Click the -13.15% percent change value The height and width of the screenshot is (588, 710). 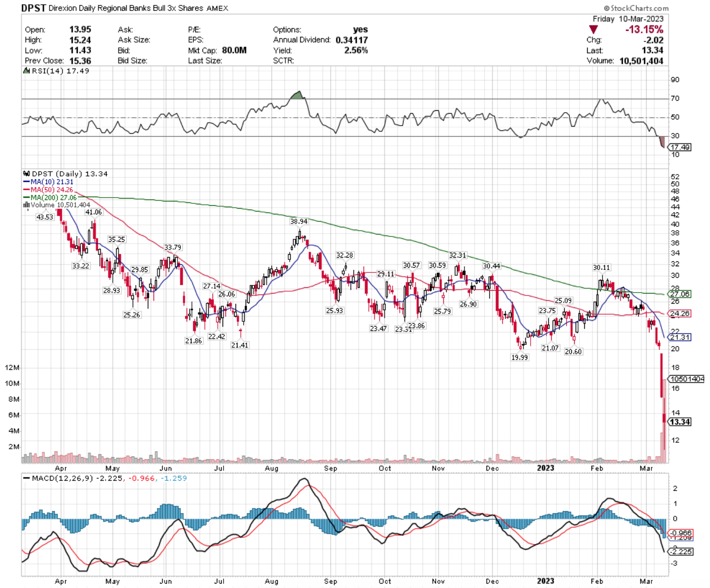[x=644, y=30]
